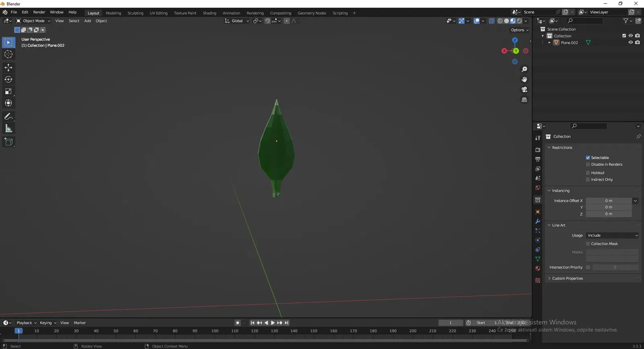The image size is (644, 349).
Task: Hide Plane.002 using its eye icon
Action: click(631, 42)
